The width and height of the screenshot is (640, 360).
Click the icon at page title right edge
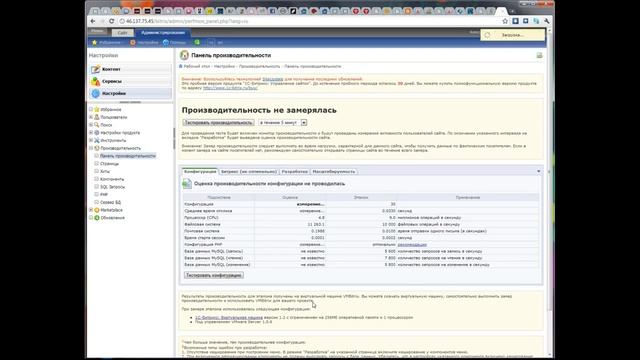pos(539,55)
